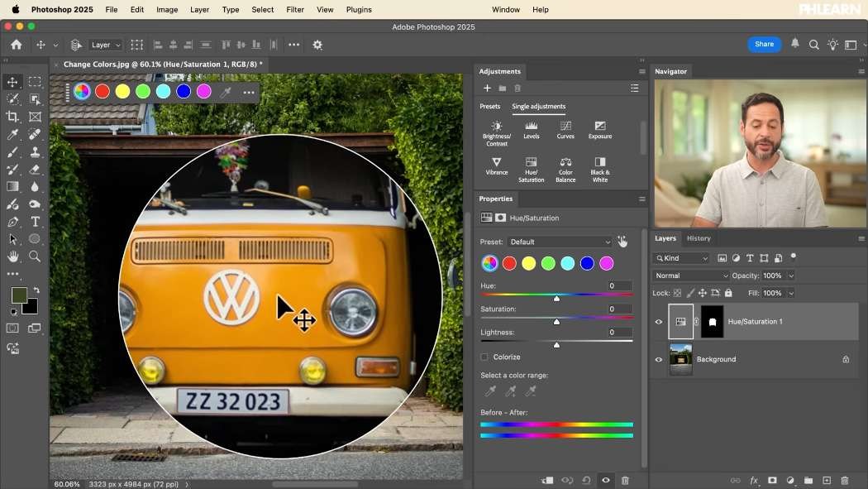Open the Preset Default dropdown
The width and height of the screenshot is (868, 489).
coord(560,242)
